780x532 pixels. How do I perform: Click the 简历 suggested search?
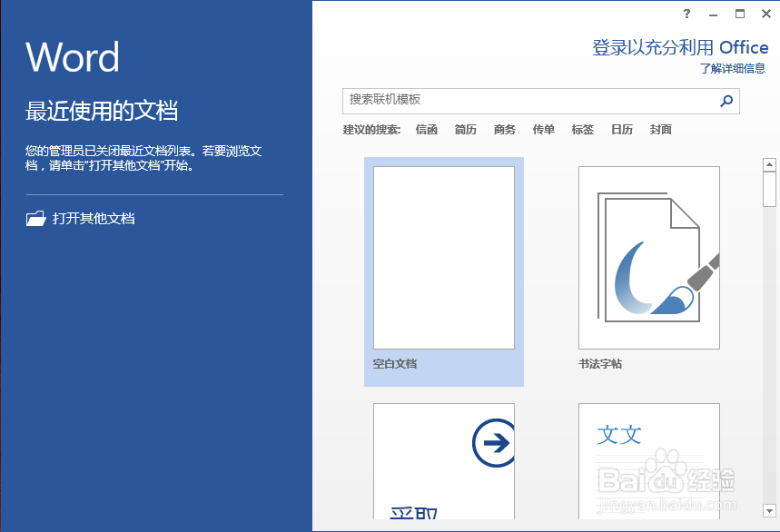(x=465, y=129)
